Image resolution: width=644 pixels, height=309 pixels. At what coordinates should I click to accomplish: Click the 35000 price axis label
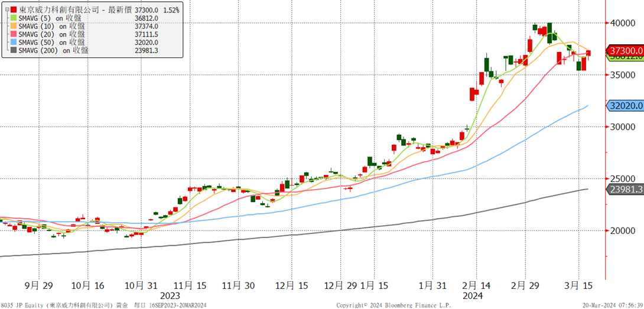coord(624,75)
